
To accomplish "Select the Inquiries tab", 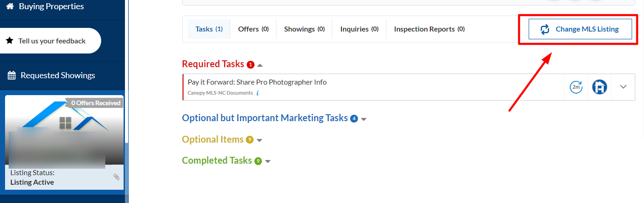I will click(359, 29).
